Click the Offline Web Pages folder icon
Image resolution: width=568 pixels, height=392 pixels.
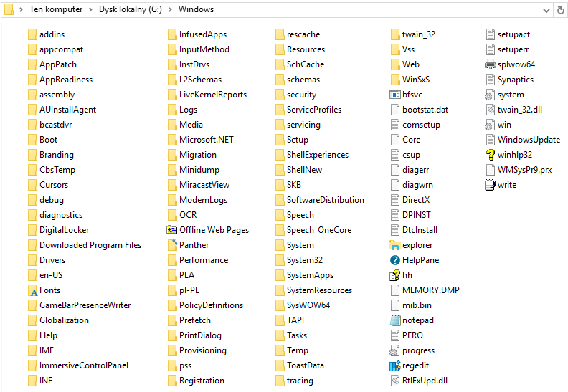[x=172, y=230]
